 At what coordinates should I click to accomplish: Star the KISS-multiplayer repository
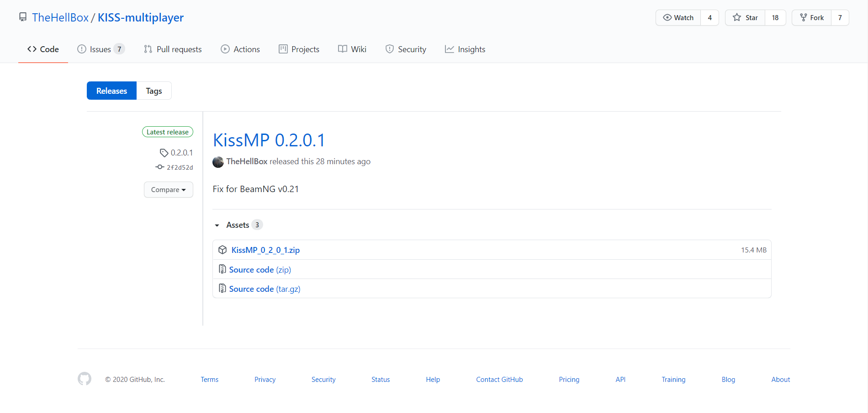point(745,18)
